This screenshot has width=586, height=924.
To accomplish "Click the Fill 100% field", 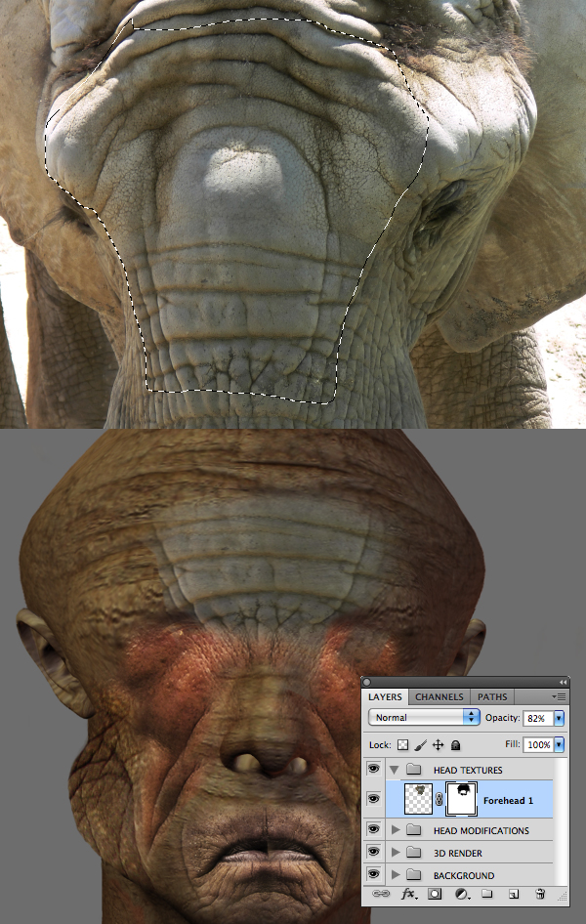I will pyautogui.click(x=538, y=744).
